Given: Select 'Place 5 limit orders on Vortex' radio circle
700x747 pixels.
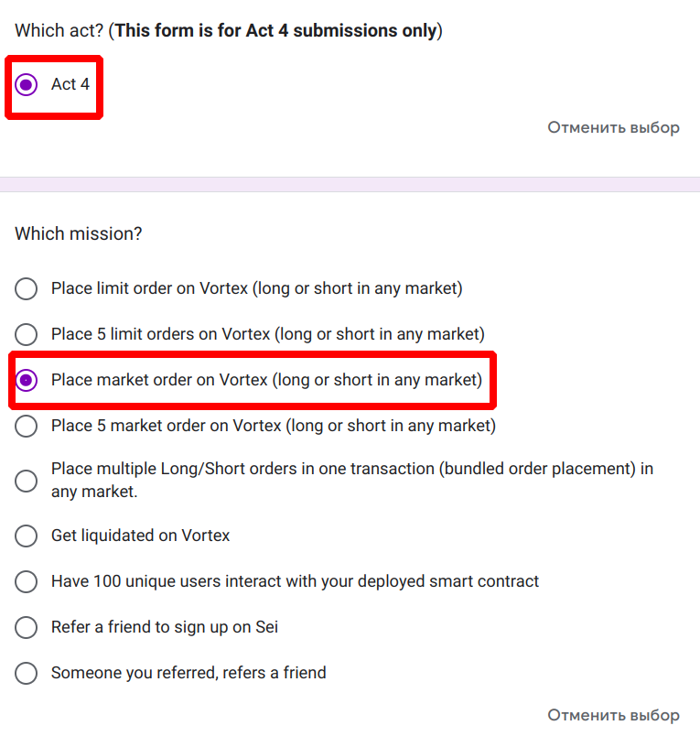Looking at the screenshot, I should click(x=27, y=334).
